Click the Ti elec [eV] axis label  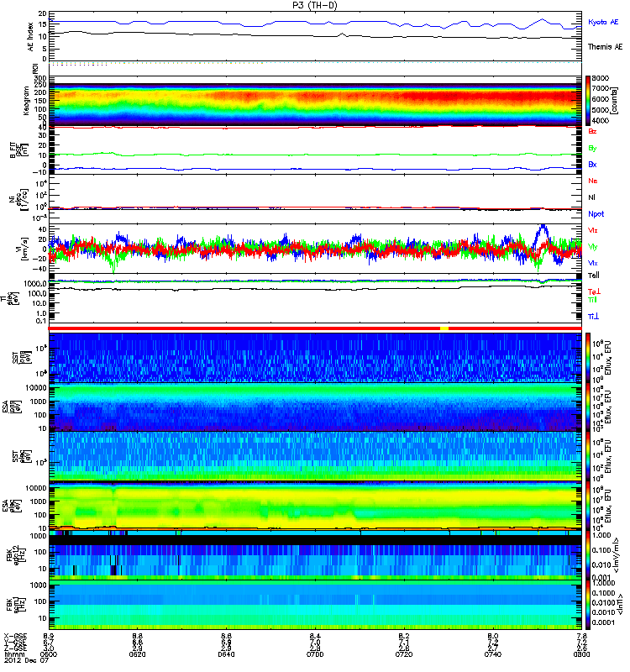pyautogui.click(x=12, y=298)
